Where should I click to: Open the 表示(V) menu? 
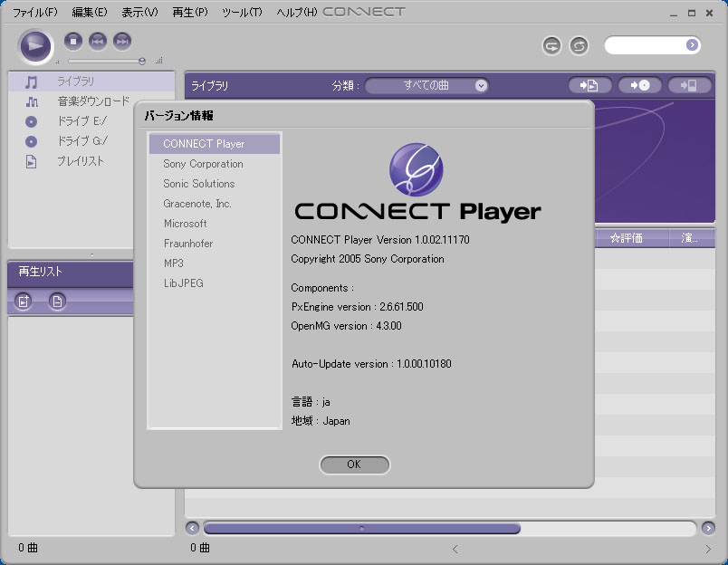[139, 12]
